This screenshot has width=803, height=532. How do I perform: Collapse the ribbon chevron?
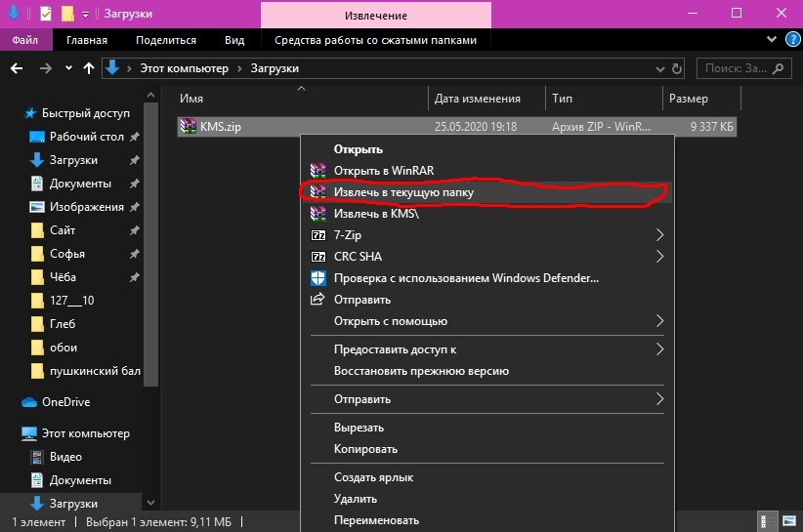(x=771, y=39)
